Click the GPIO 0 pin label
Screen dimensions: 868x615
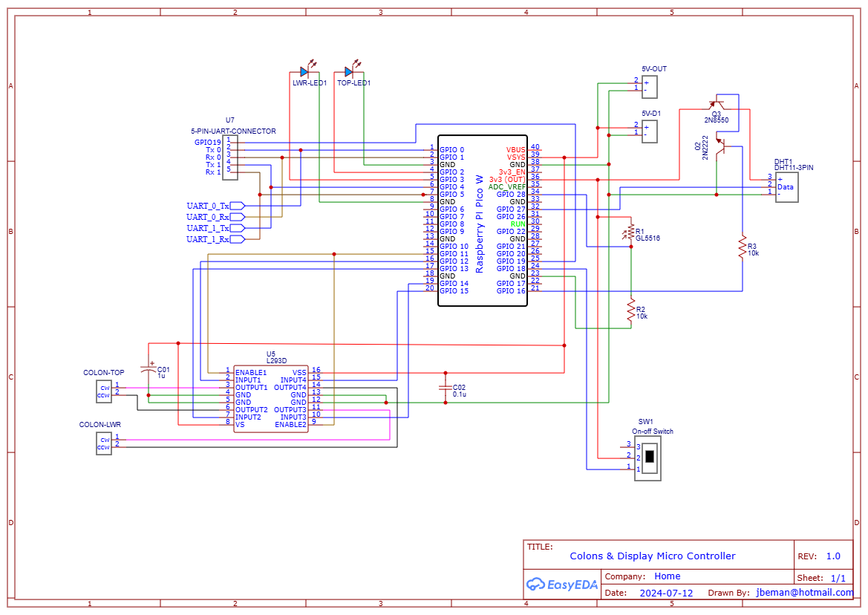[x=451, y=150]
